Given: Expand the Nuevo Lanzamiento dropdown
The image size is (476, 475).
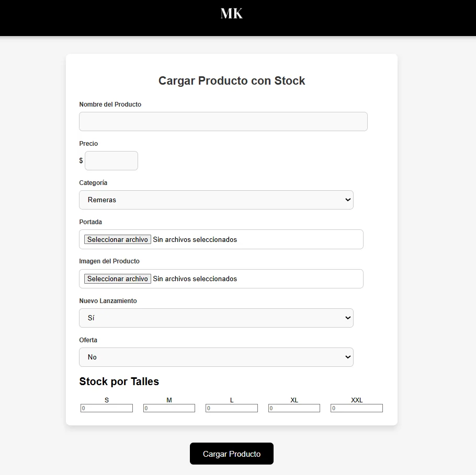Looking at the screenshot, I should 216,318.
